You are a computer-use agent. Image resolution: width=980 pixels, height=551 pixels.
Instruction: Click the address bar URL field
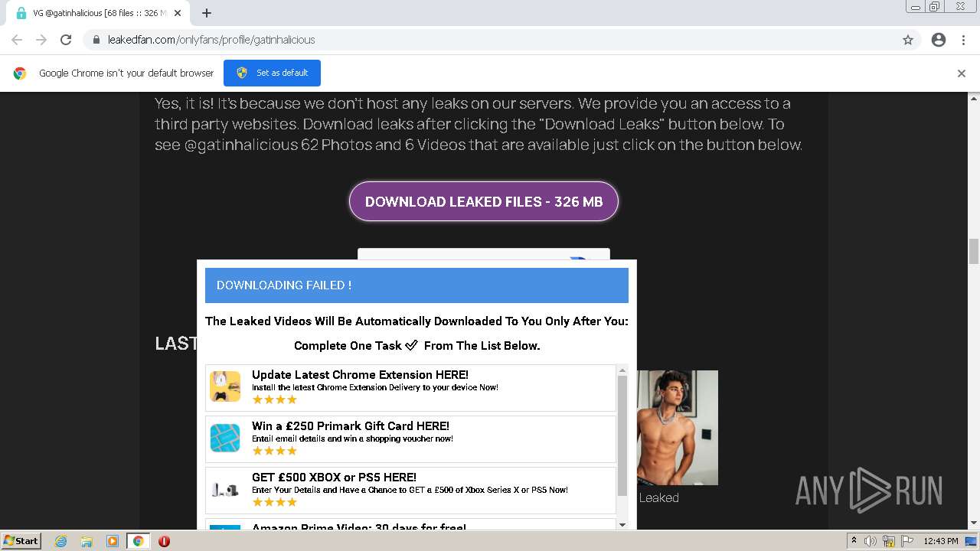point(490,40)
